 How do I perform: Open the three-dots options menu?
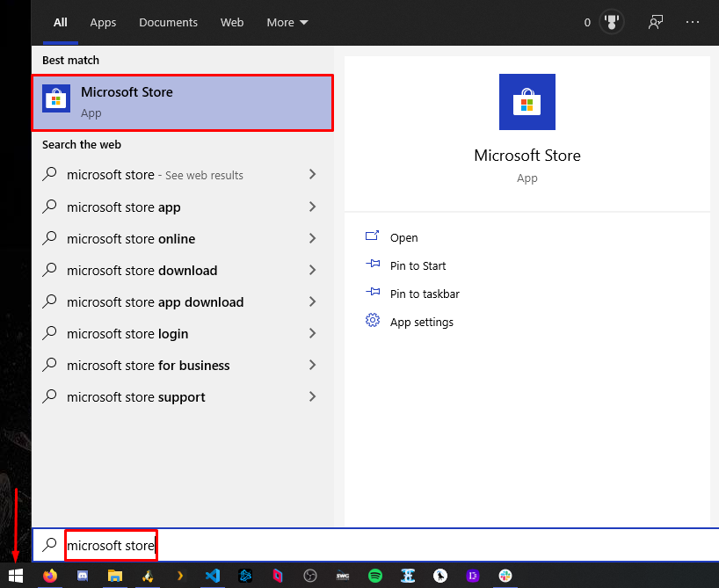(693, 22)
